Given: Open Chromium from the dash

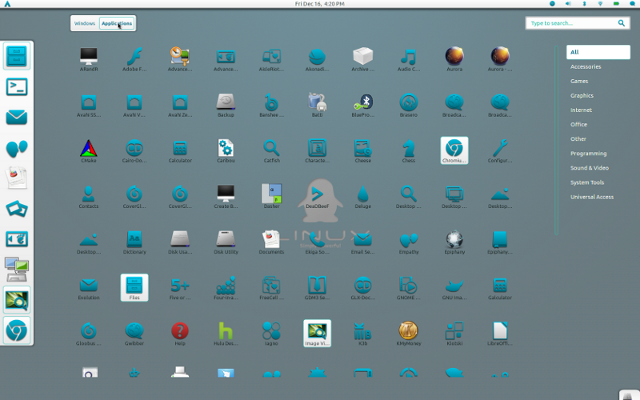Looking at the screenshot, I should (17, 331).
